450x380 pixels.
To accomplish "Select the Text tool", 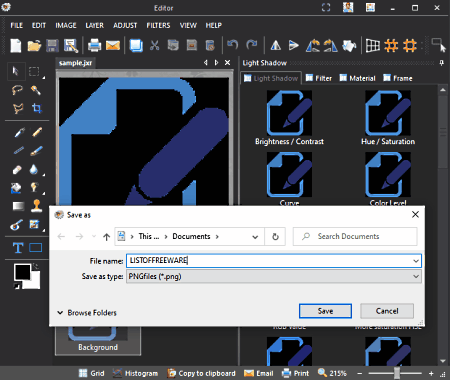I will [18, 248].
